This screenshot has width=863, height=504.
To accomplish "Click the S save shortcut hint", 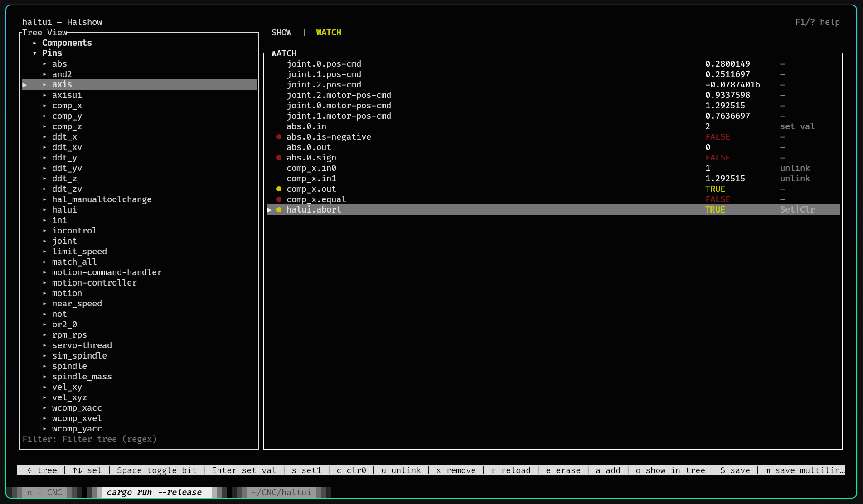I will (735, 470).
